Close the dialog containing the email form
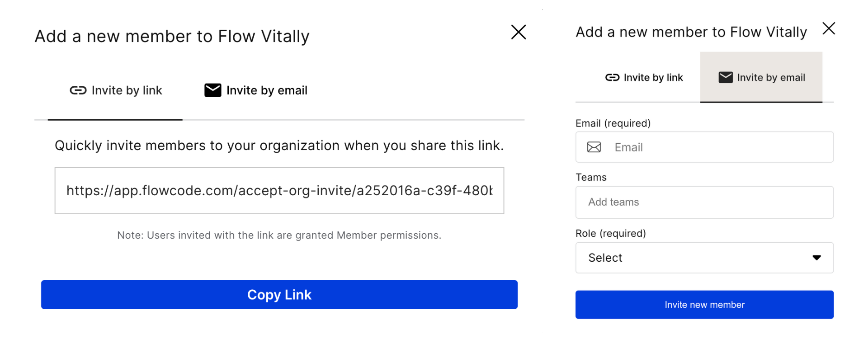The image size is (868, 339). (829, 28)
